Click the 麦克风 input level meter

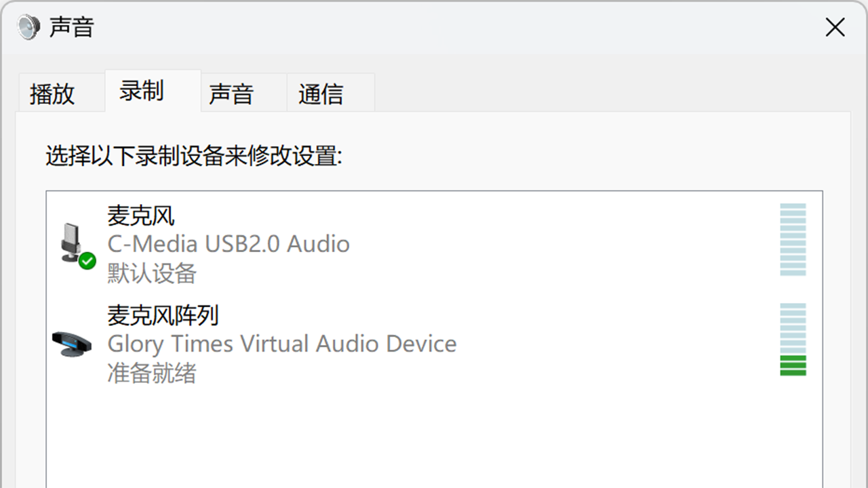tap(793, 239)
